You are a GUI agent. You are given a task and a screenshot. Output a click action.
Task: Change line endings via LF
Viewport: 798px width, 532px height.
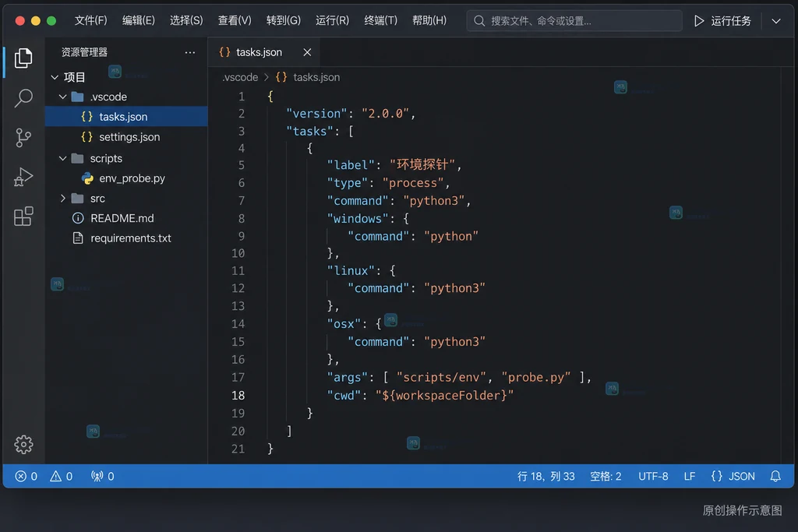click(x=690, y=476)
